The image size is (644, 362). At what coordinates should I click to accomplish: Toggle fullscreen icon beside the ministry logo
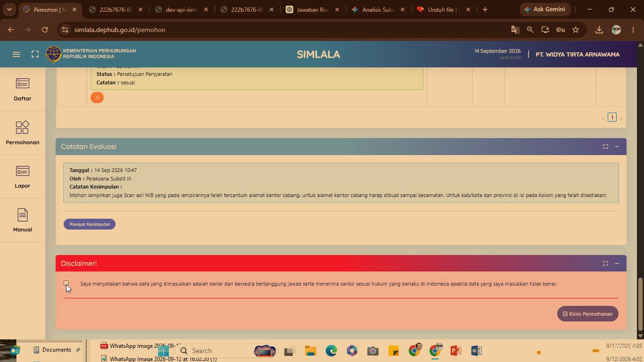click(x=35, y=54)
